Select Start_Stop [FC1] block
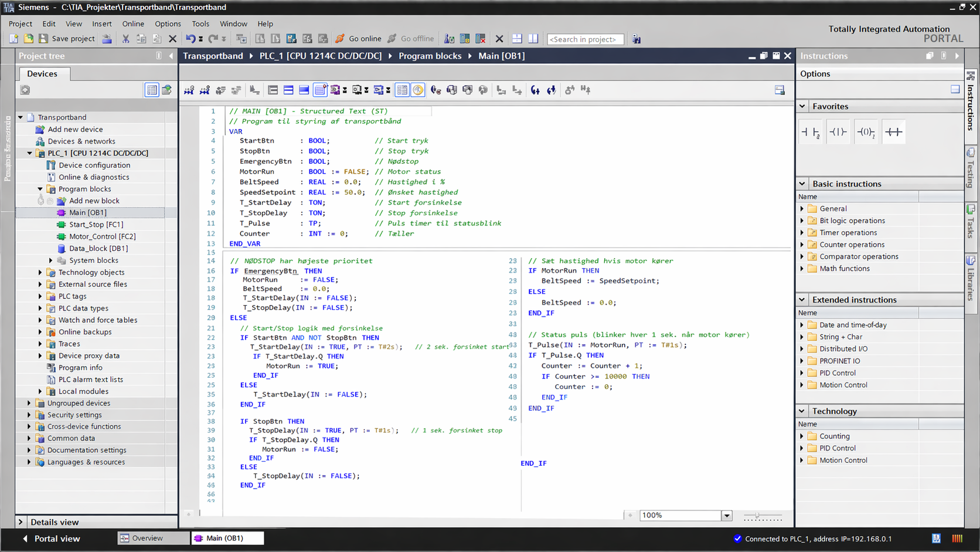Viewport: 980px width, 552px height. (x=96, y=225)
